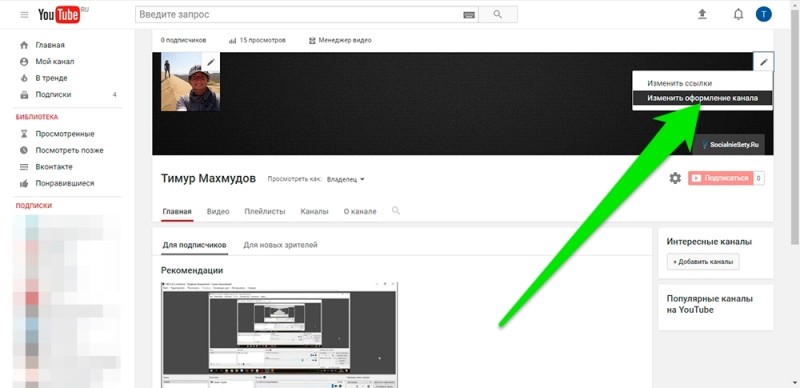Open Менеджер видео link
This screenshot has width=800, height=388.
click(340, 40)
